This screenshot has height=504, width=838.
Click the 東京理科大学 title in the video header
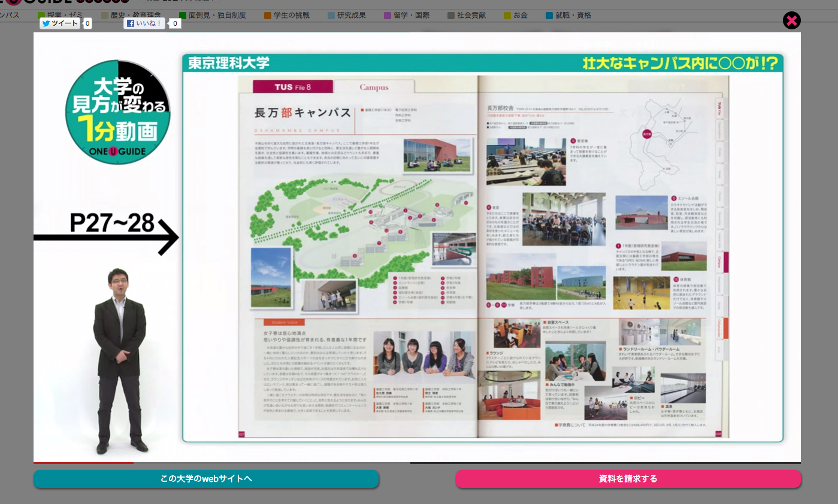[229, 63]
